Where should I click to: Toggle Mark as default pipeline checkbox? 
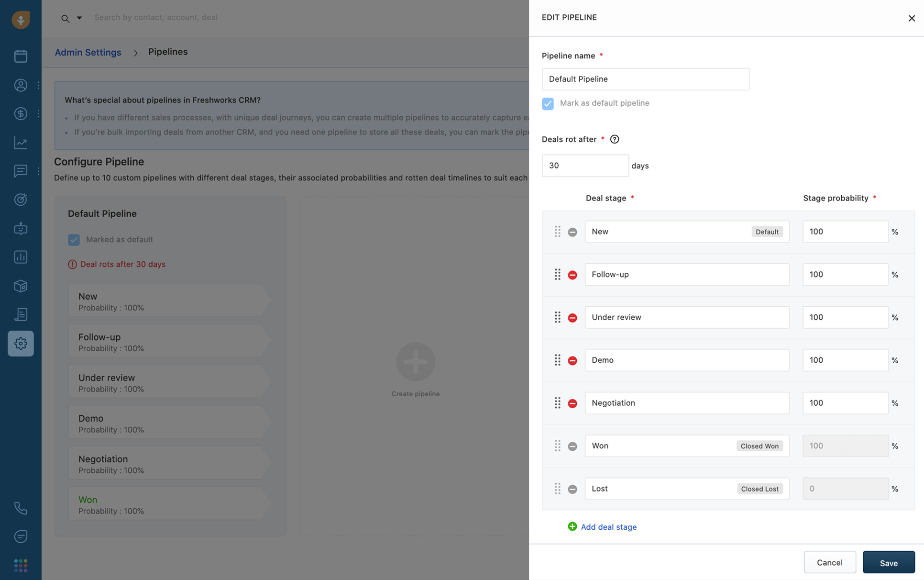(x=548, y=103)
